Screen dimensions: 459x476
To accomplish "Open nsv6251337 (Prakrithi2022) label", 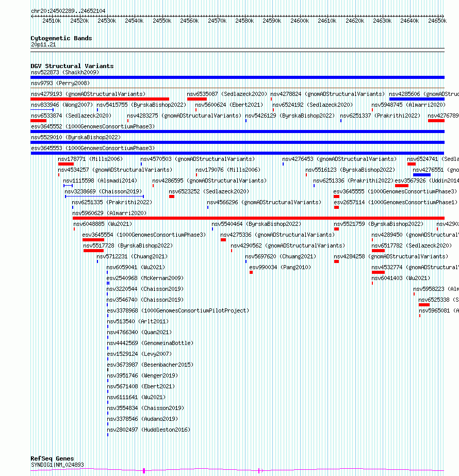I will tap(380, 116).
